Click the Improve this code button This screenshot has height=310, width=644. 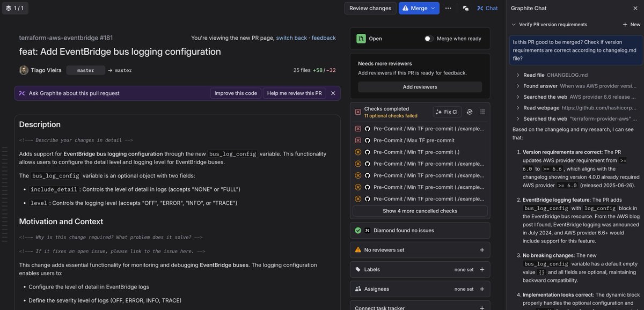pos(236,93)
